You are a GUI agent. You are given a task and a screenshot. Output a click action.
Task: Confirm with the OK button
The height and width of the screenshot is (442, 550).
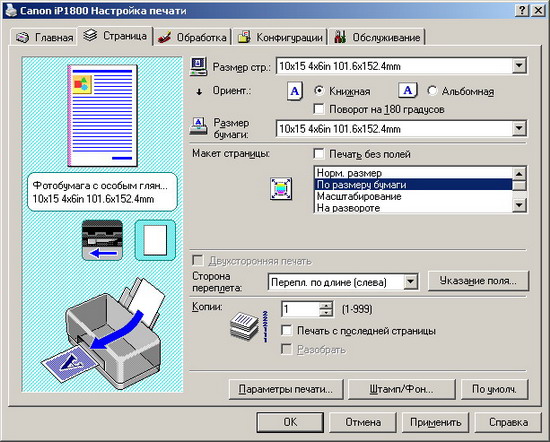pyautogui.click(x=290, y=422)
